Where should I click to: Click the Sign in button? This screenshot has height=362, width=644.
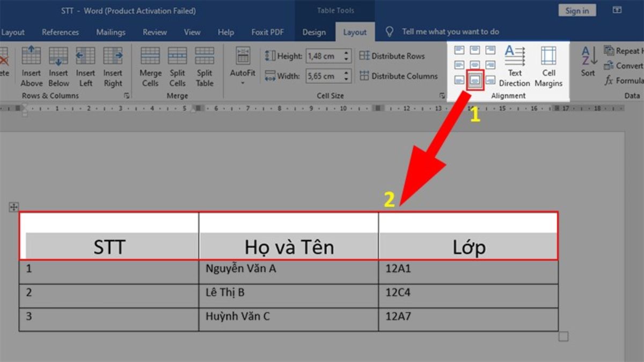point(577,10)
